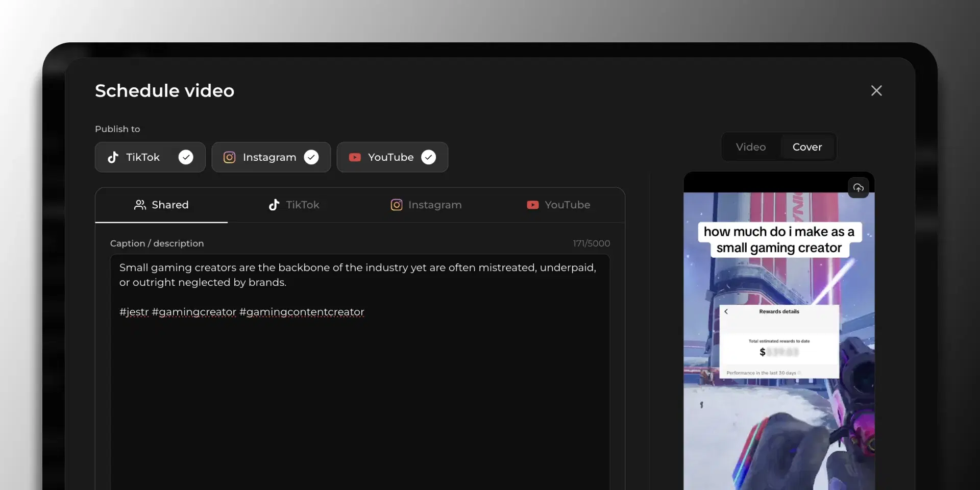Screen dimensions: 980x490
Task: Click the #gamingcreator hashtag text
Action: (x=194, y=312)
